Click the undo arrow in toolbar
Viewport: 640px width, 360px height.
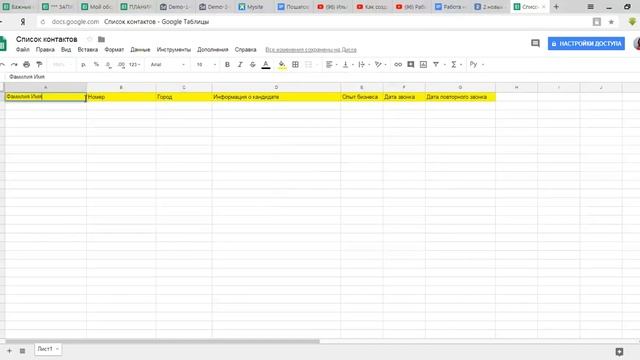click(2, 64)
